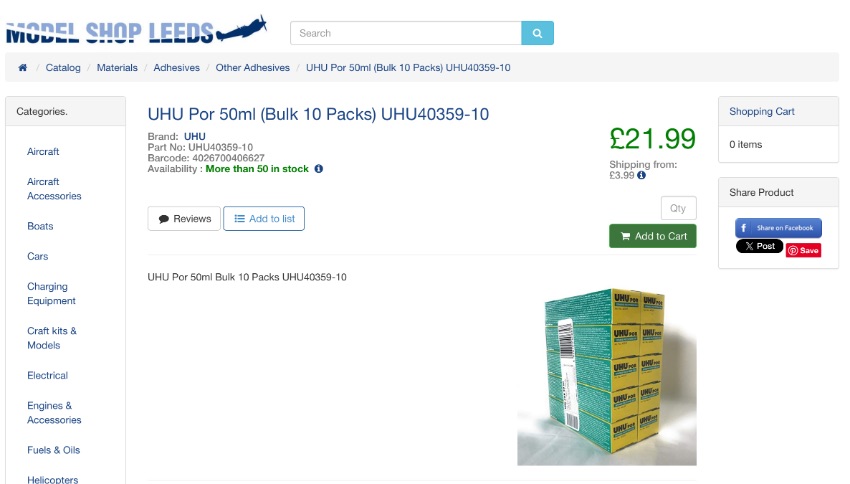Click the magnifier search button
The image size is (850, 484).
click(x=537, y=33)
